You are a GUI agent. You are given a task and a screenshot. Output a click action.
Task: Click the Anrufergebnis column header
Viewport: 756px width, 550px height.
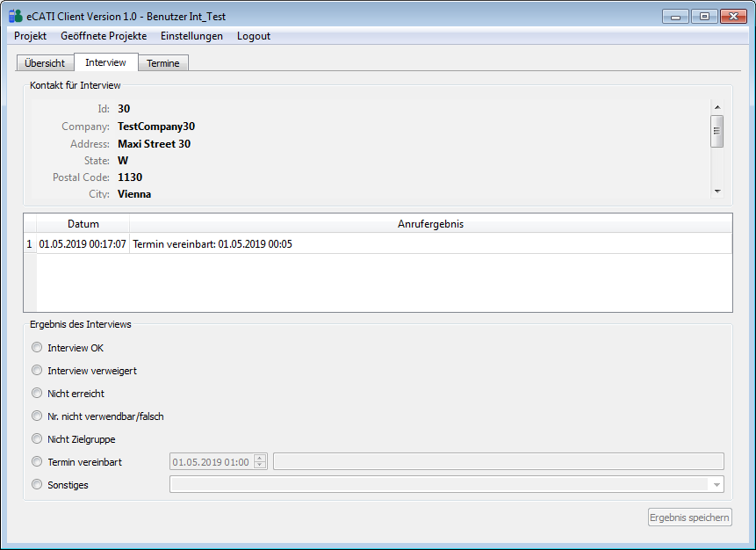click(430, 224)
